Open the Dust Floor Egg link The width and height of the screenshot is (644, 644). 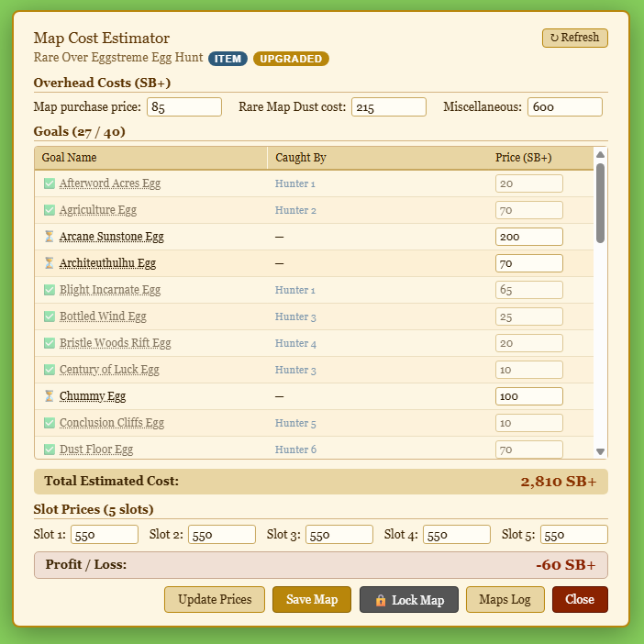coord(96,450)
